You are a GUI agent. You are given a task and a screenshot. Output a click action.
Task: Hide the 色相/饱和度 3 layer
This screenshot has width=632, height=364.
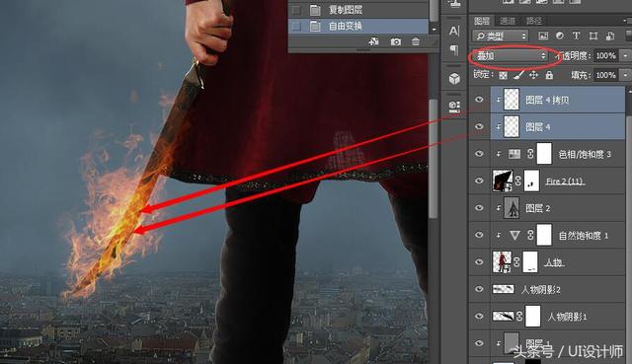point(479,154)
